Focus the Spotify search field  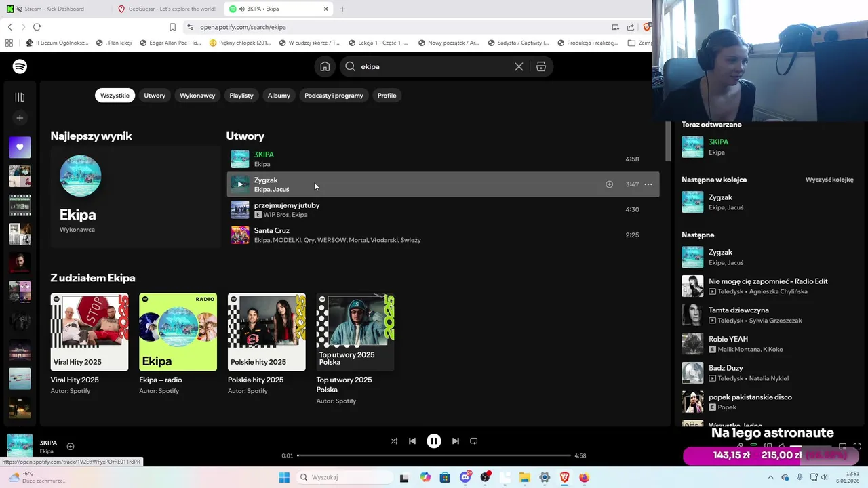434,66
